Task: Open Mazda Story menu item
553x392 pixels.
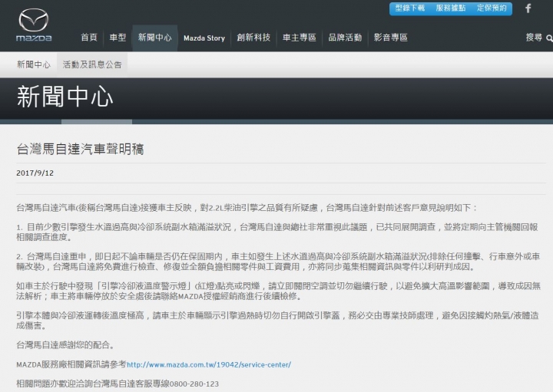Action: tap(204, 38)
